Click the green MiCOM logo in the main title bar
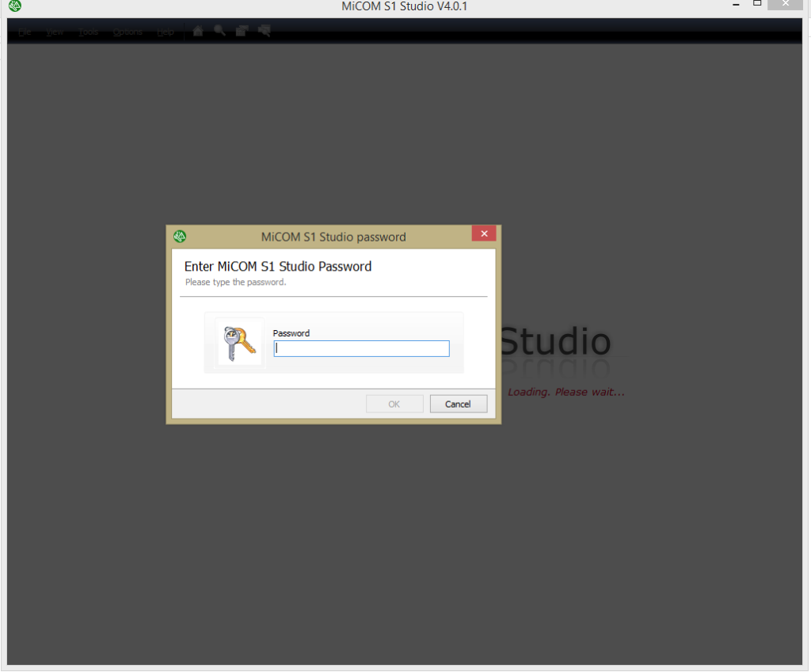This screenshot has width=811, height=672. coord(15,6)
